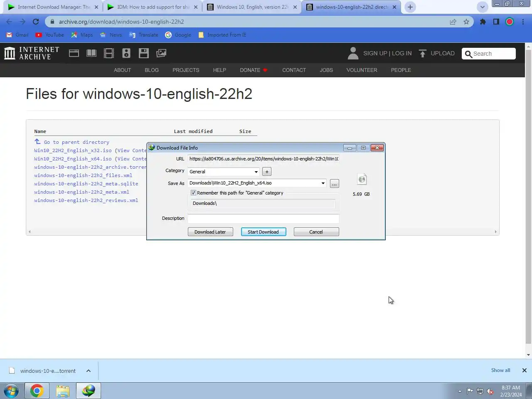Image resolution: width=532 pixels, height=399 pixels.
Task: Click the Internet Archive Search box
Action: pos(489,54)
